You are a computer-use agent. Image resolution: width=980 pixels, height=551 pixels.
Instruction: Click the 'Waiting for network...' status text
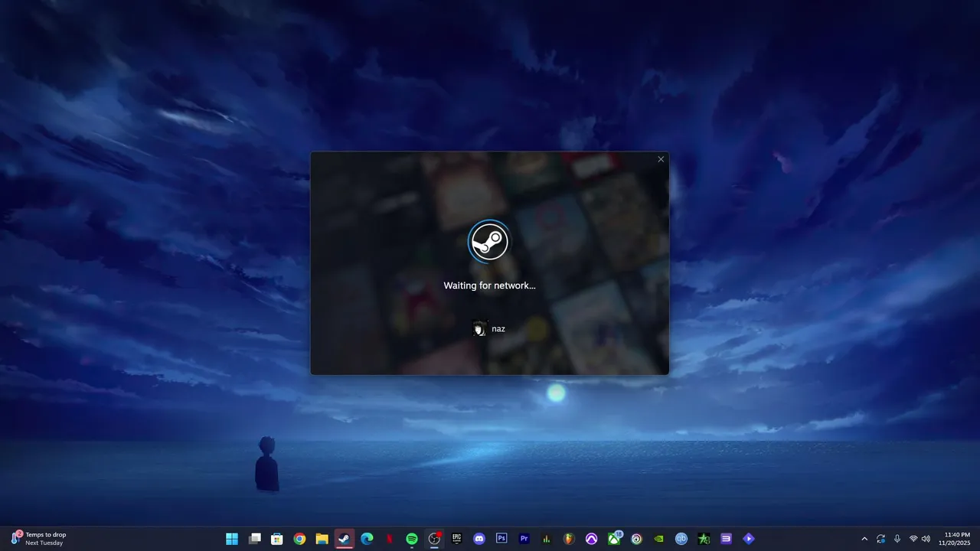click(x=489, y=285)
